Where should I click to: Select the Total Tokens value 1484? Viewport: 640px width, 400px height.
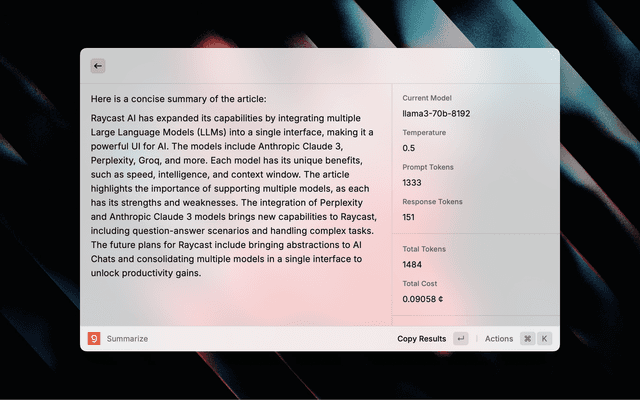tap(412, 265)
